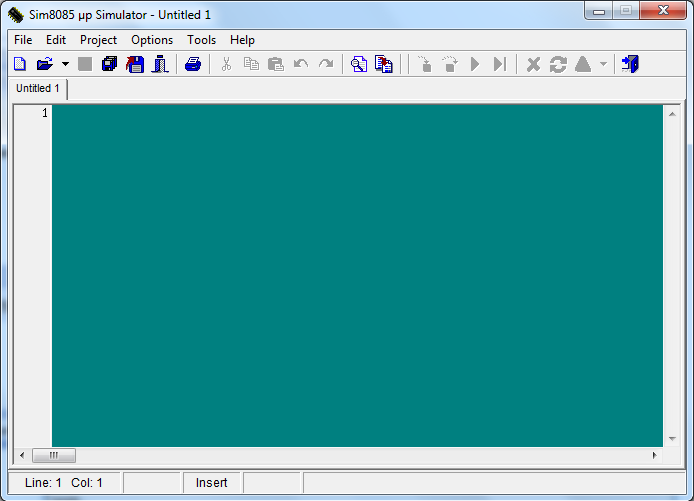Viewport: 694px width, 501px height.
Task: Click the gray triangle toolbar icon
Action: (x=583, y=64)
